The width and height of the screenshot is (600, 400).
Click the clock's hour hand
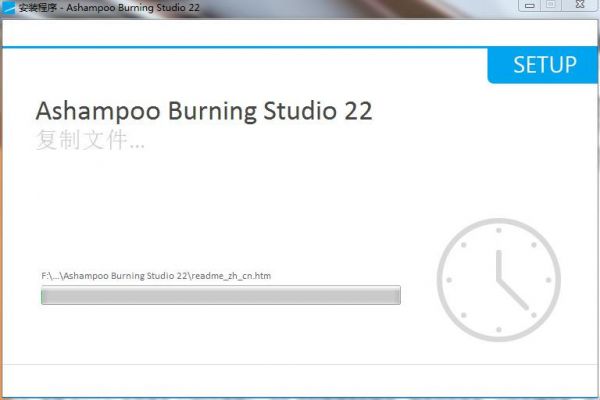(499, 266)
